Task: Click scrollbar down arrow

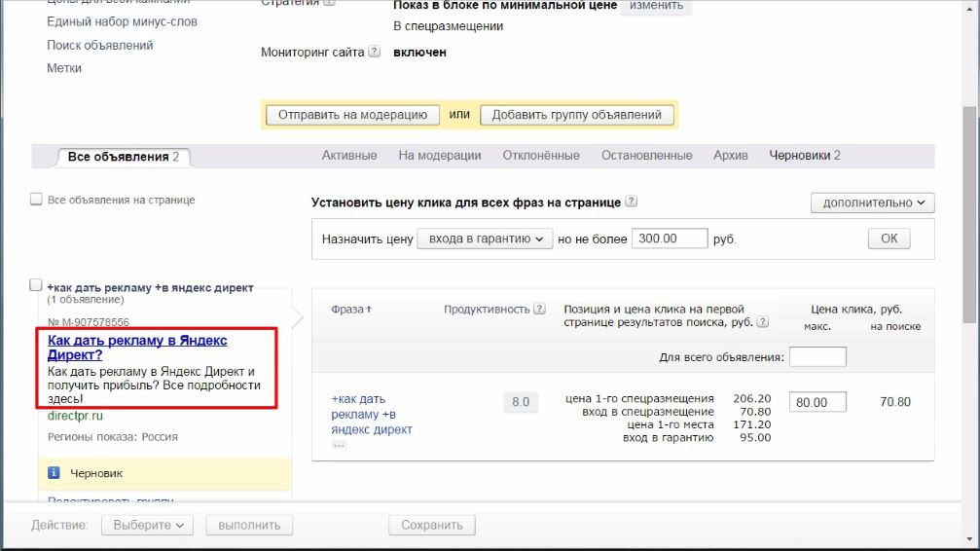Action: coord(969,539)
